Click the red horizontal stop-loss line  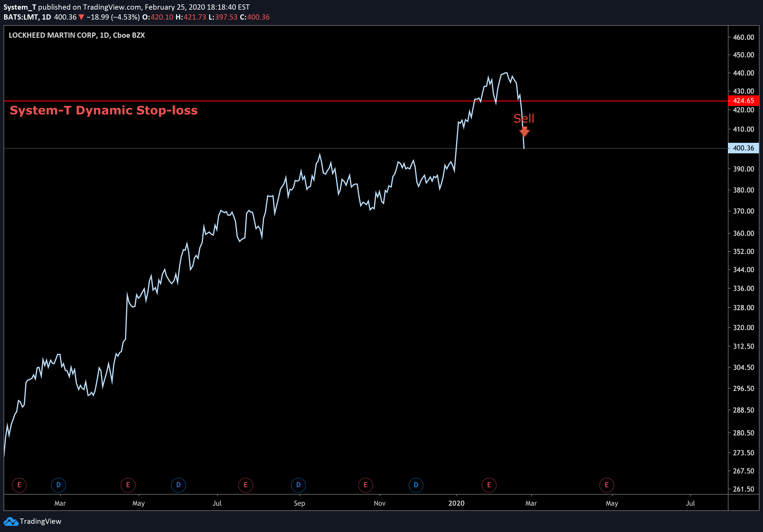(x=365, y=101)
